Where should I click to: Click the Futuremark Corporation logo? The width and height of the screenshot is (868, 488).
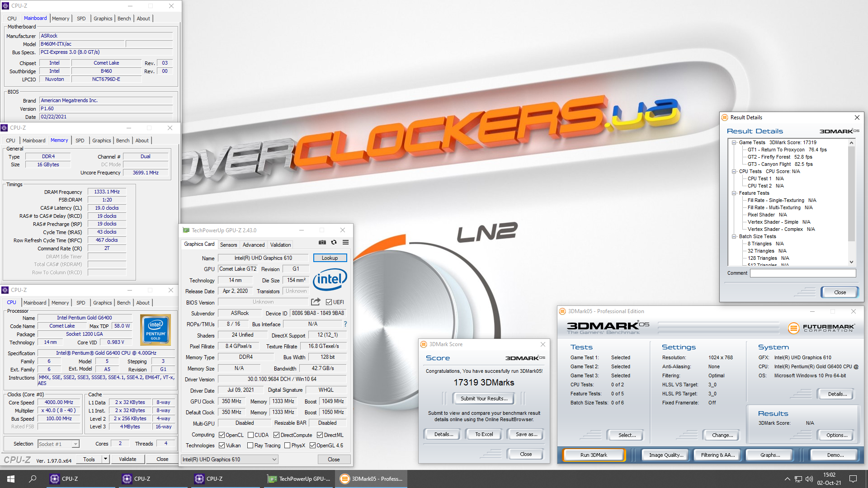[821, 328]
